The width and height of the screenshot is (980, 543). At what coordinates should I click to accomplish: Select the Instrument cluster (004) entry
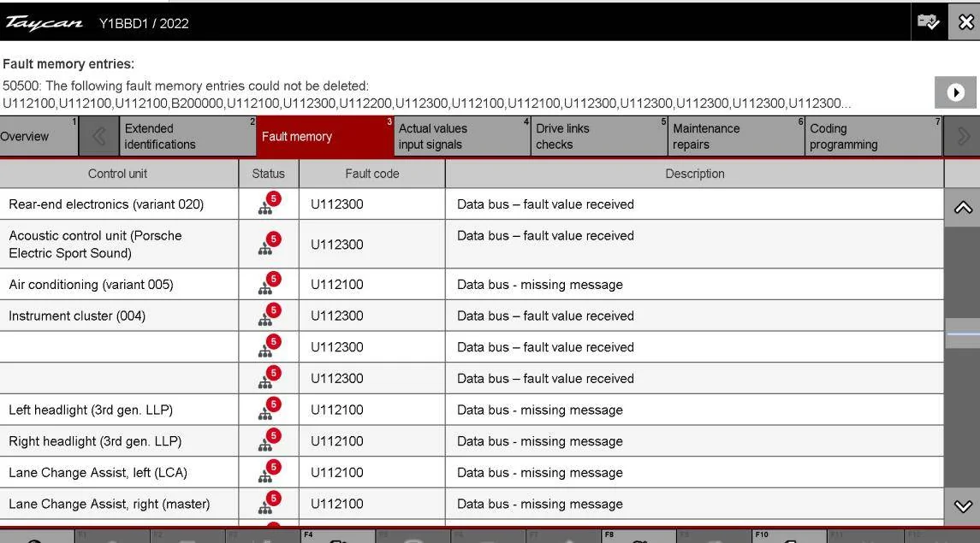coord(77,316)
